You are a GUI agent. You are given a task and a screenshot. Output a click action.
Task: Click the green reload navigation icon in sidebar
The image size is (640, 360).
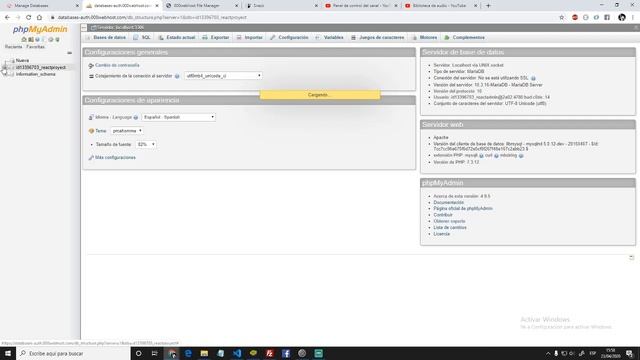[x=58, y=40]
